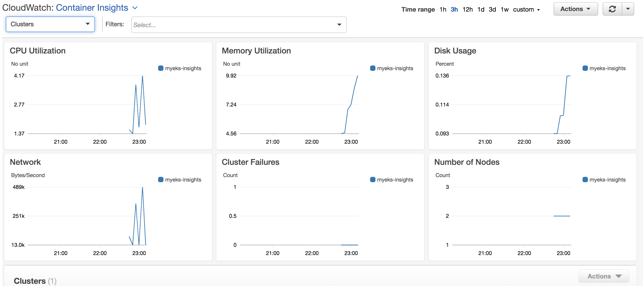Screen dimensions: 644x286
Task: Click the refresh icon button
Action: 612,9
